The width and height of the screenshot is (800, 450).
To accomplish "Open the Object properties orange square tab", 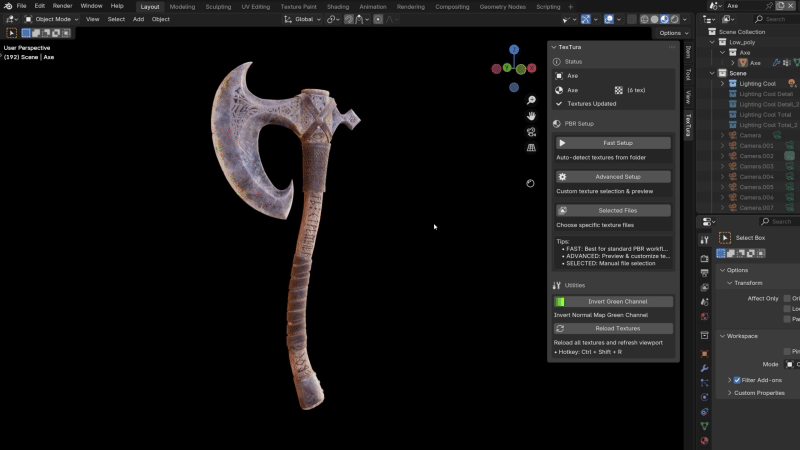I will 705,354.
